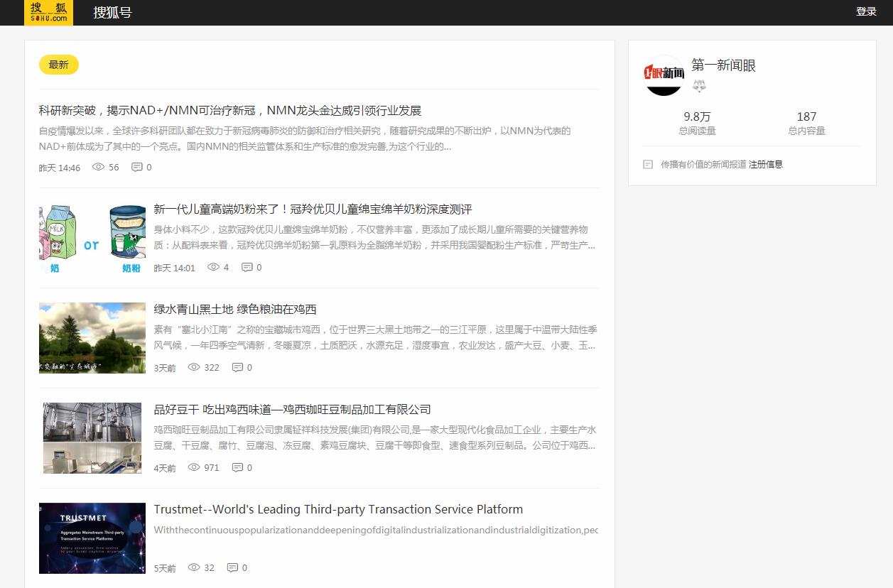Document icon beside 传播有价值的新闻报道
The image size is (893, 588).
tap(648, 164)
